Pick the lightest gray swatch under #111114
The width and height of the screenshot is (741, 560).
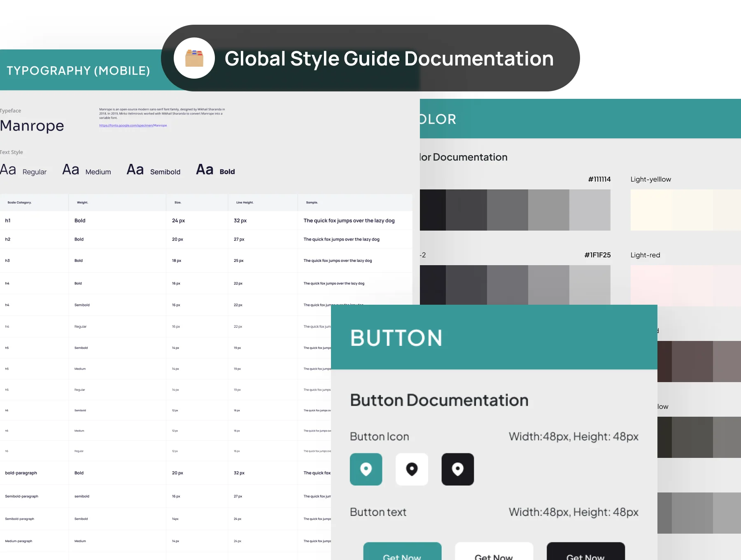(x=590, y=210)
